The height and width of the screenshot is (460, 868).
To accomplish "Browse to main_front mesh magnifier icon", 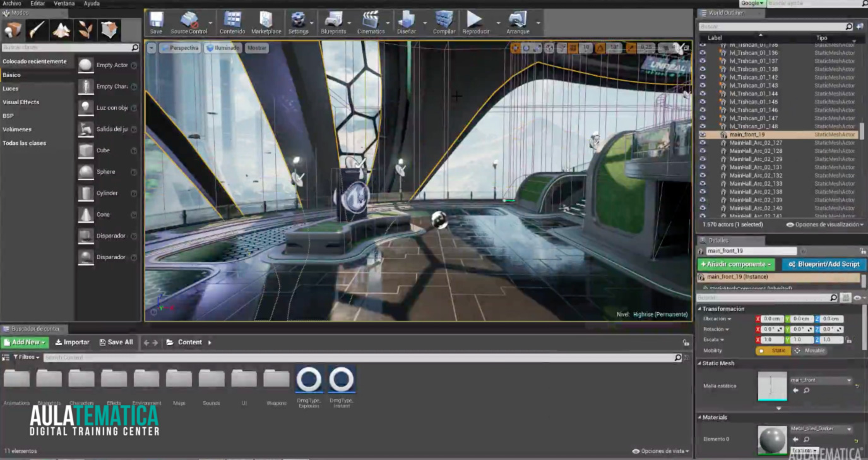I will 806,390.
